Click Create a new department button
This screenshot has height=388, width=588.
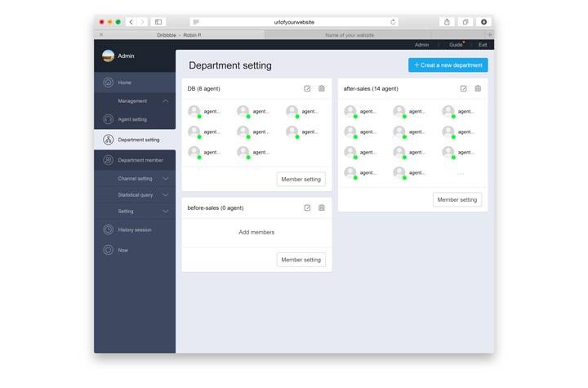(448, 65)
